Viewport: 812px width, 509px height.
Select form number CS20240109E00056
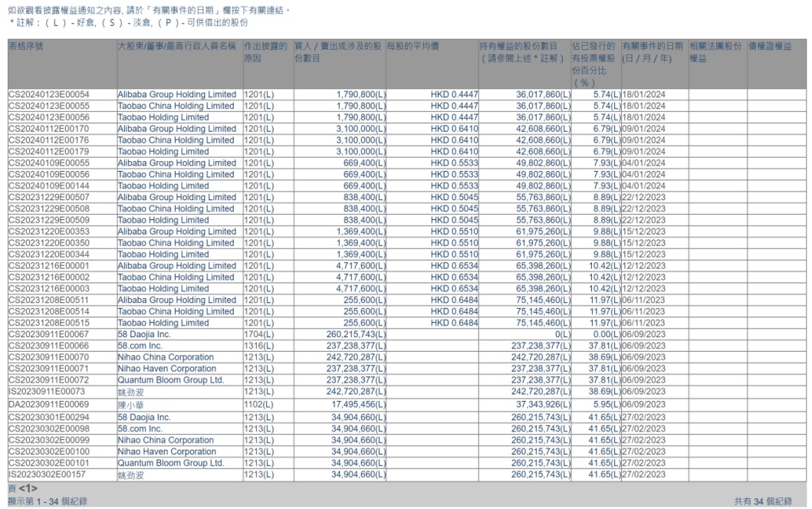pyautogui.click(x=49, y=174)
